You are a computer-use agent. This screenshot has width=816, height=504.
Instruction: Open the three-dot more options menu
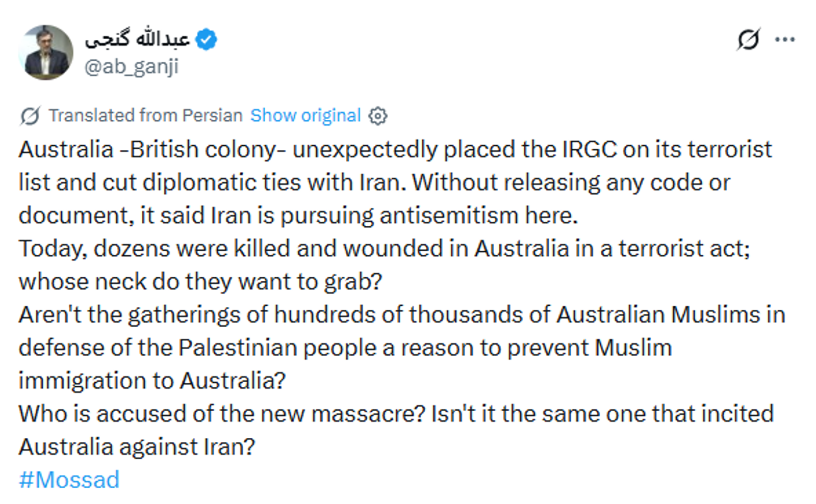click(x=785, y=39)
